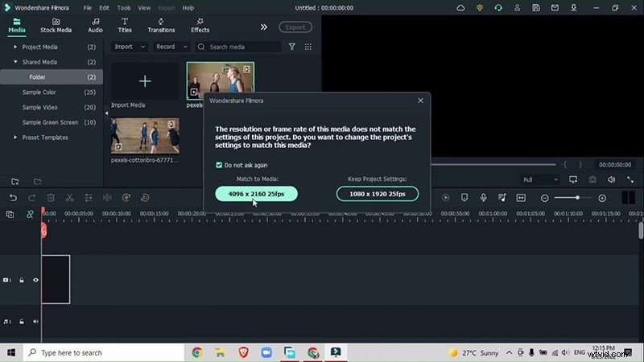Click the microphone voiceover icon
The width and height of the screenshot is (644, 362).
[x=484, y=198]
